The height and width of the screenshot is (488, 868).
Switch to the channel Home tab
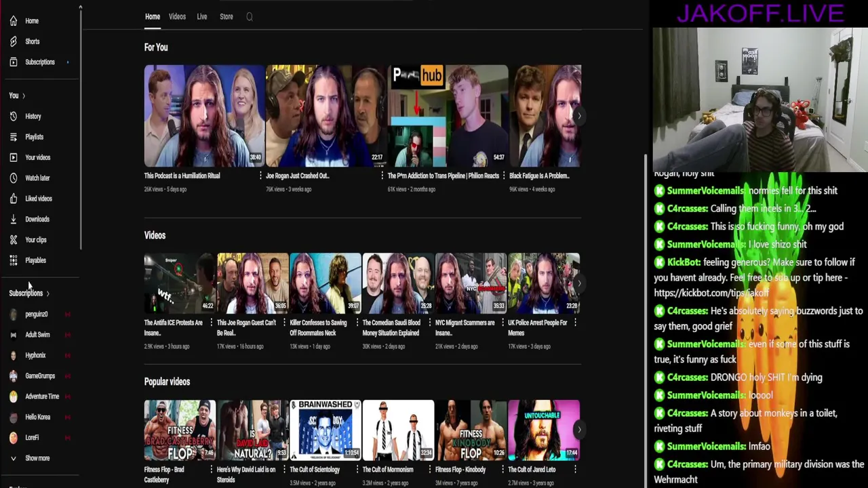153,16
